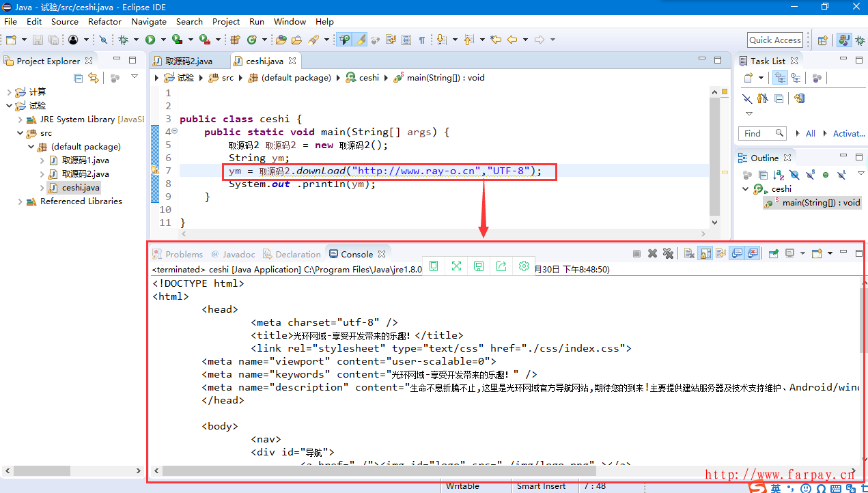Open 取源码1.java in Project Explorer
This screenshot has width=868, height=493.
click(x=85, y=160)
